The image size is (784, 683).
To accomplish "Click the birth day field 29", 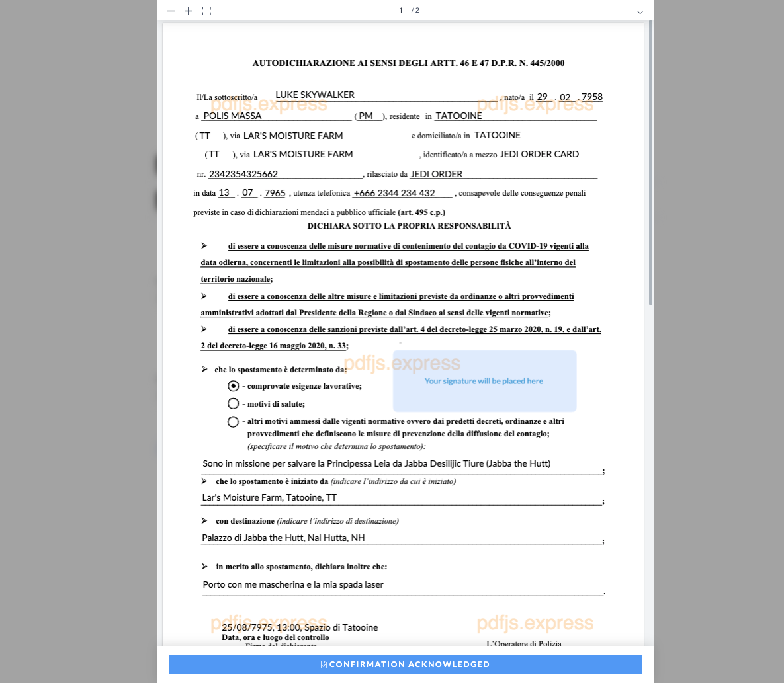I will (x=543, y=97).
